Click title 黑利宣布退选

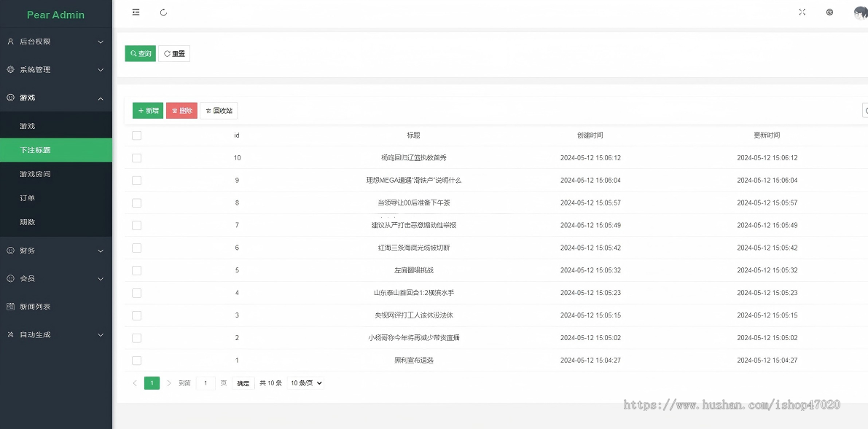pyautogui.click(x=413, y=361)
